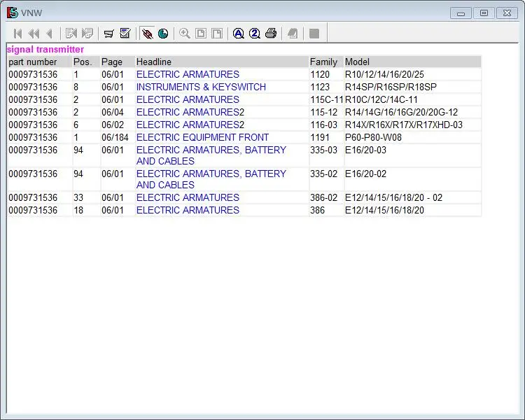525x420 pixels.
Task: Close the VNW window
Action: point(507,13)
